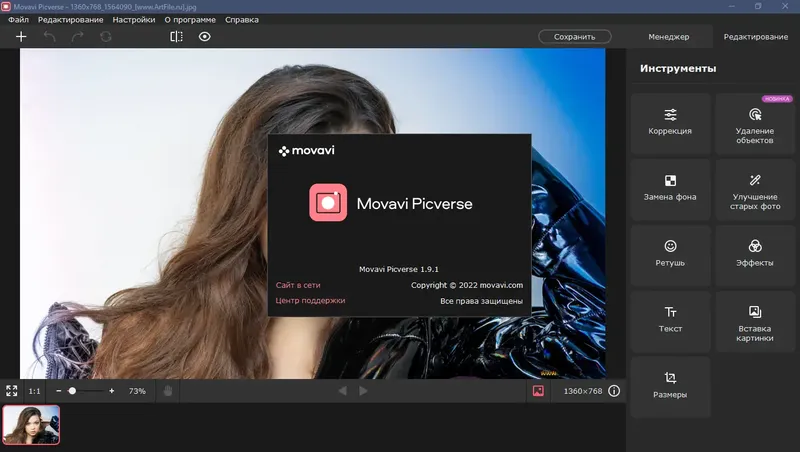Click the redo arrow icon

pyautogui.click(x=78, y=37)
